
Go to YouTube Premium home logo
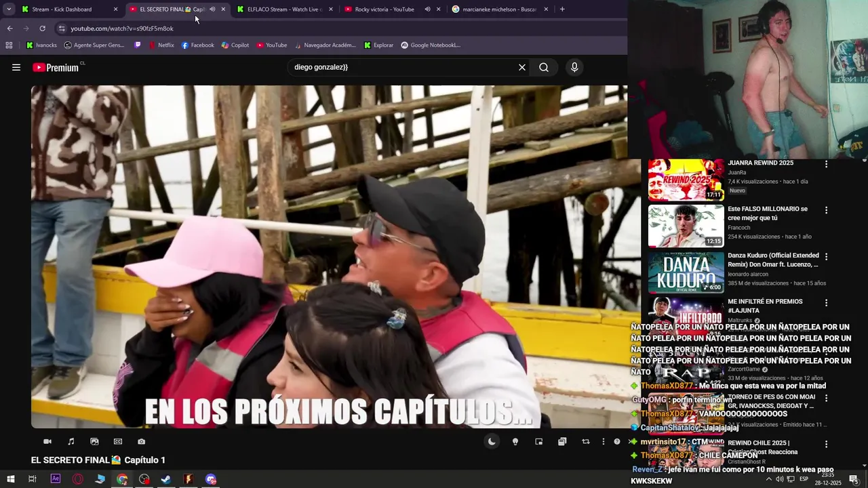click(57, 67)
